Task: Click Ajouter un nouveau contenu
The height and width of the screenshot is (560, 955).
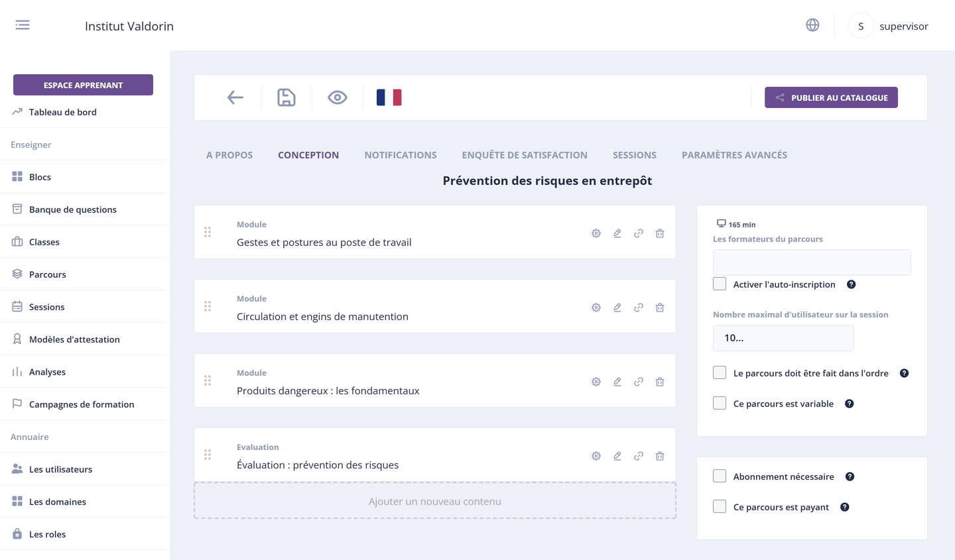Action: coord(435,501)
